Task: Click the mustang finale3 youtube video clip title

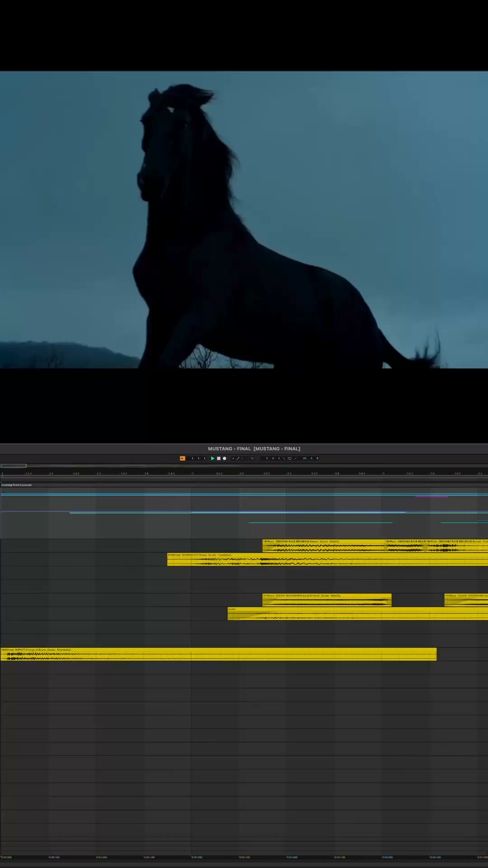Action: tap(17, 485)
